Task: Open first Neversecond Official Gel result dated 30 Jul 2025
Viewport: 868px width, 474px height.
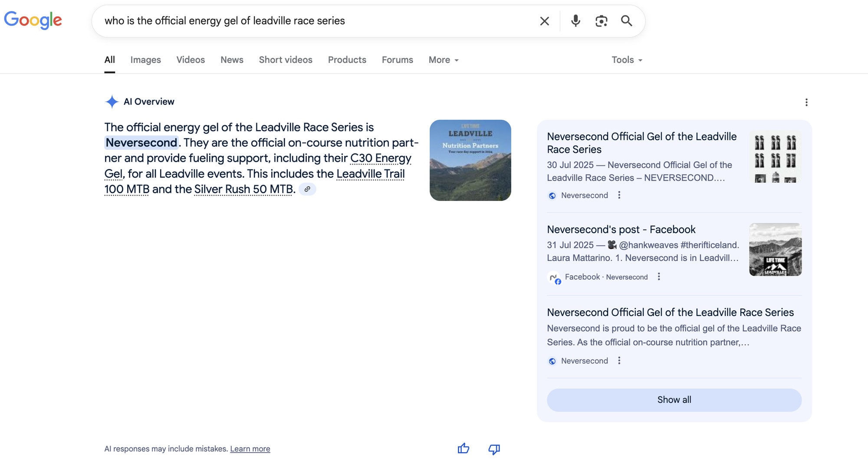Action: 641,143
